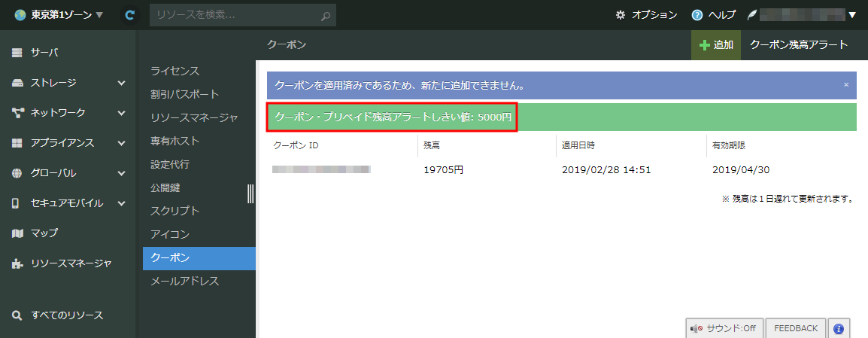Click the 追加 add coupon button
The height and width of the screenshot is (338, 868).
click(716, 45)
